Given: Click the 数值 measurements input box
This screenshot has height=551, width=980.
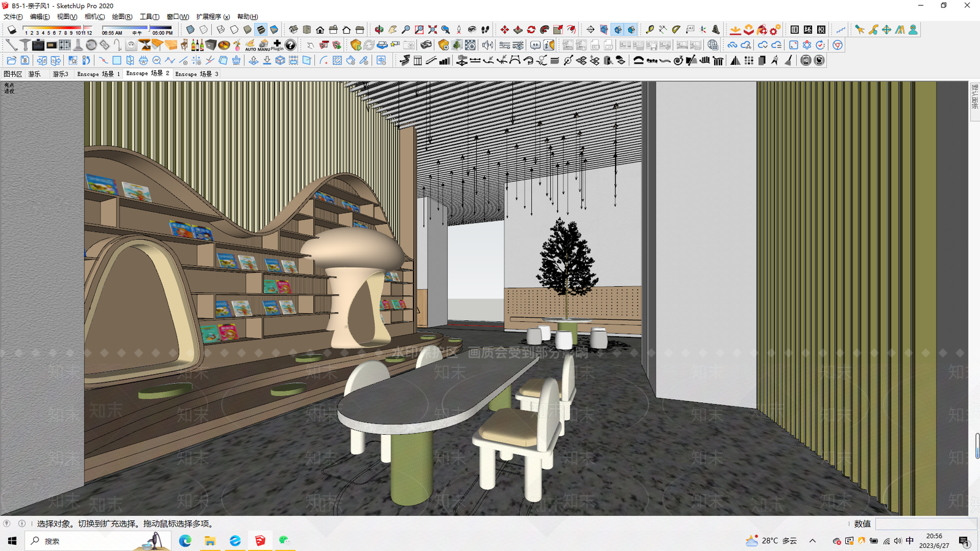Looking at the screenshot, I should (925, 523).
